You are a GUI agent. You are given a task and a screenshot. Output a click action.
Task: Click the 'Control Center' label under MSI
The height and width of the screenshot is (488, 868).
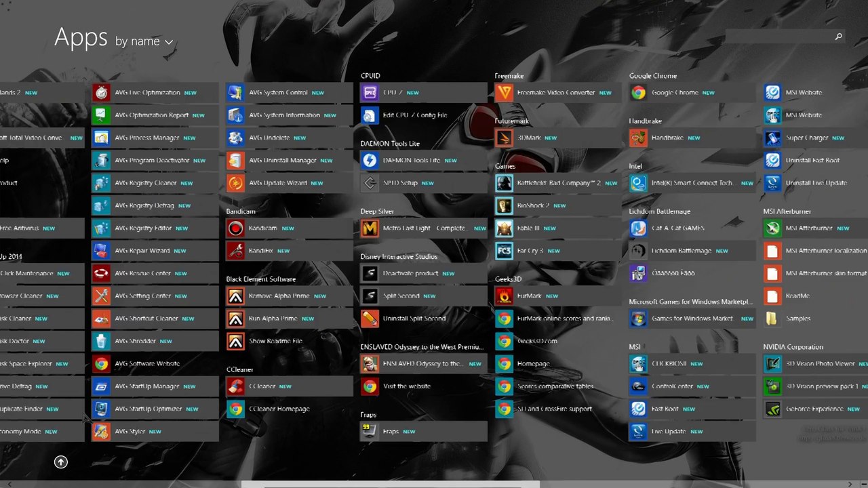pyautogui.click(x=673, y=386)
